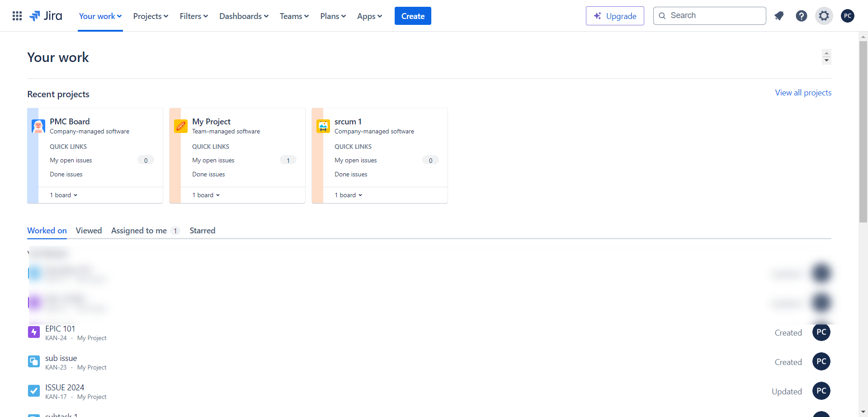Click PC avatar in EPIC 101 row
868x417 pixels.
click(821, 332)
